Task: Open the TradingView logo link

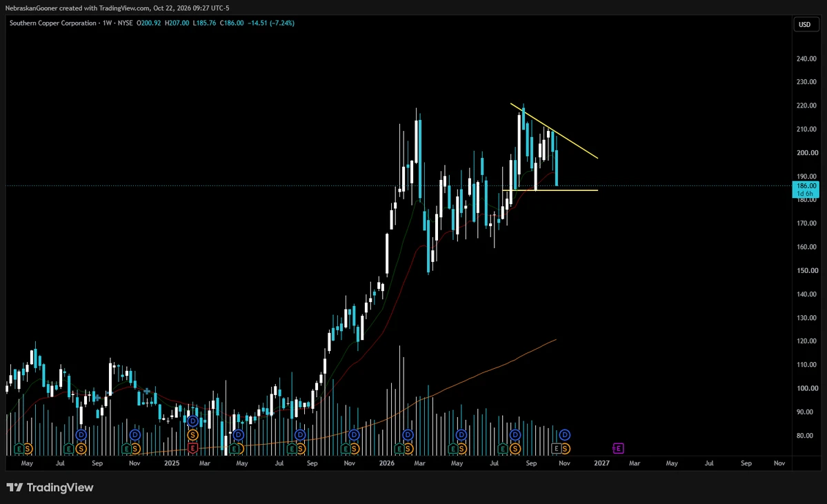Action: tap(50, 487)
